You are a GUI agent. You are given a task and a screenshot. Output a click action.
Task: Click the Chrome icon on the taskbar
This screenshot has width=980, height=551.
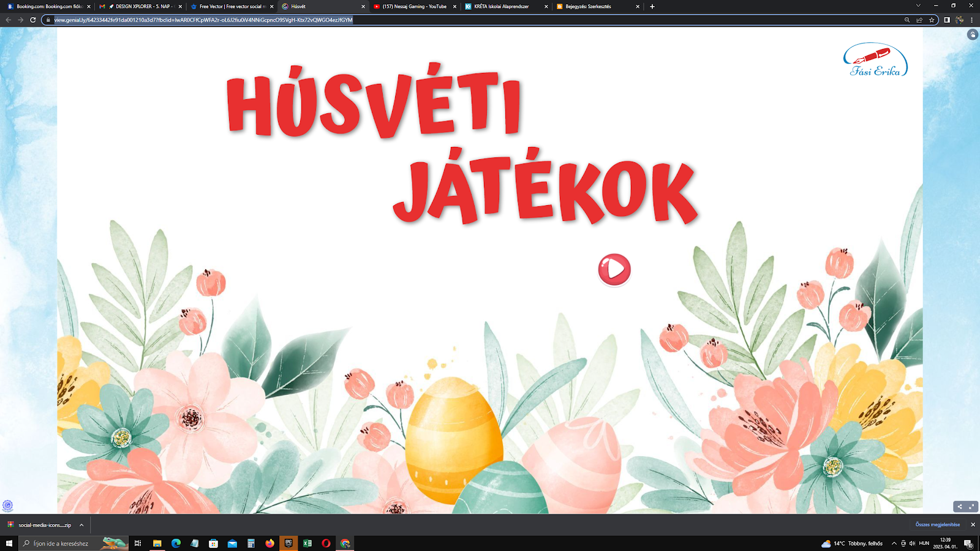[345, 543]
